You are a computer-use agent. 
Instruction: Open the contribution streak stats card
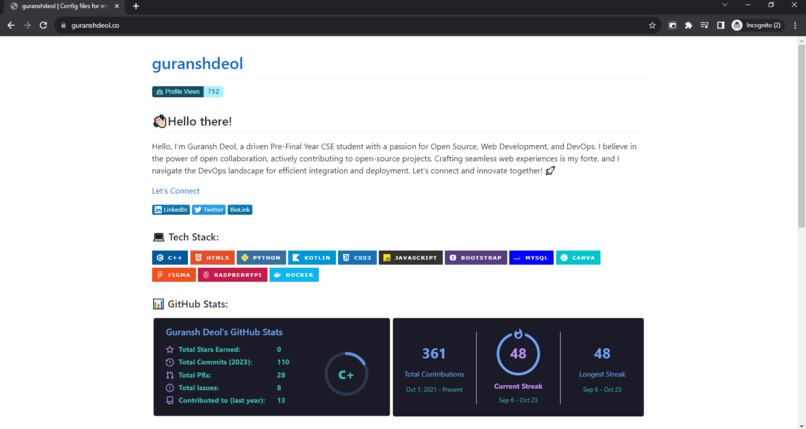coord(518,367)
